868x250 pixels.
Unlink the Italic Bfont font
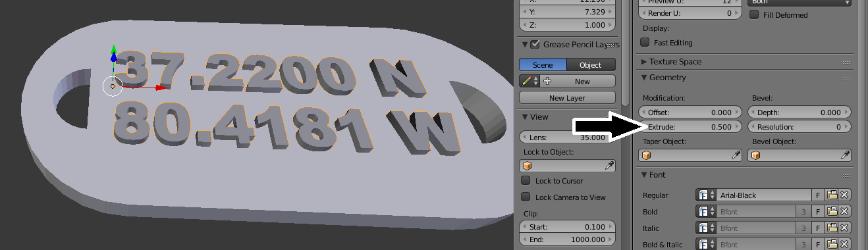pos(844,228)
